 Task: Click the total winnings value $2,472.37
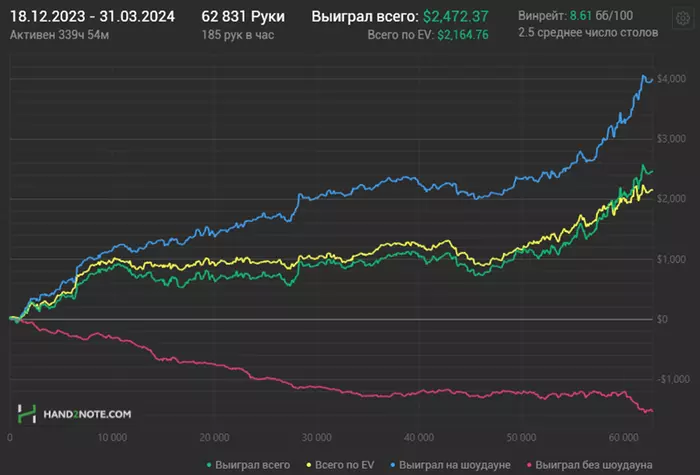click(x=456, y=17)
